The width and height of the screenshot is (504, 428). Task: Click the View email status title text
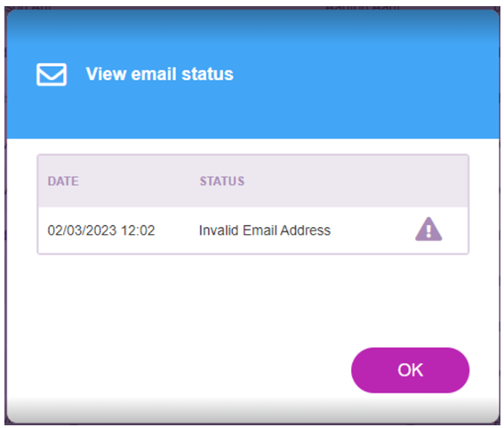point(159,74)
